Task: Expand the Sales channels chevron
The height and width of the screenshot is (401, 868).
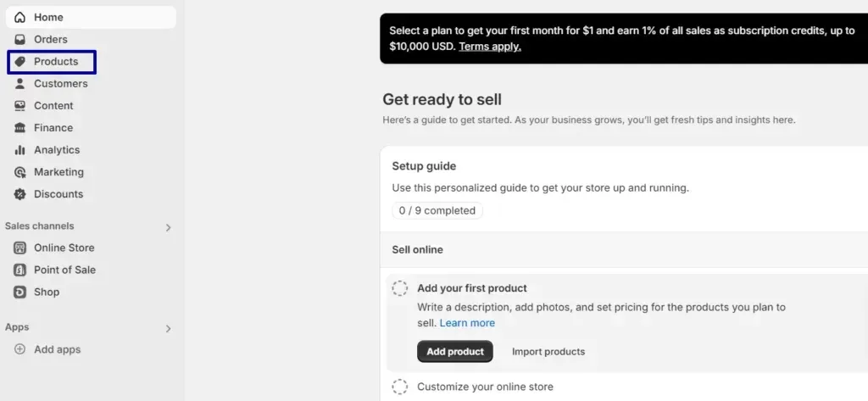Action: point(169,228)
